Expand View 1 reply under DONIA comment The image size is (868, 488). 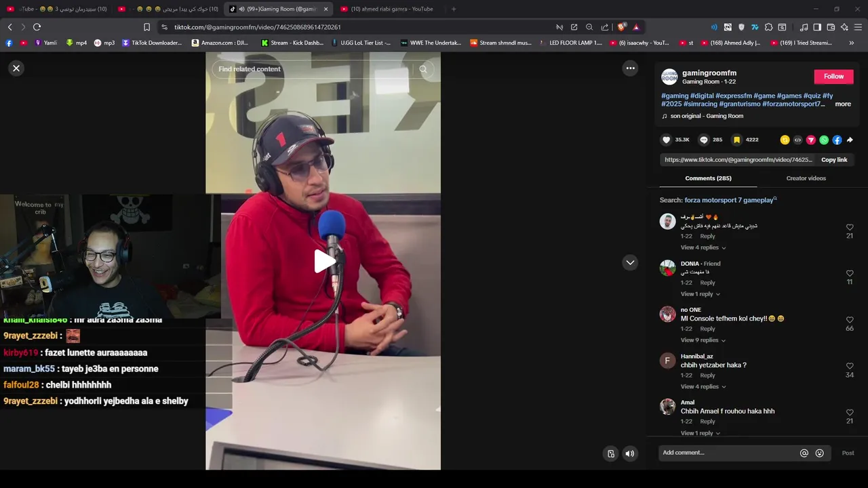click(701, 294)
